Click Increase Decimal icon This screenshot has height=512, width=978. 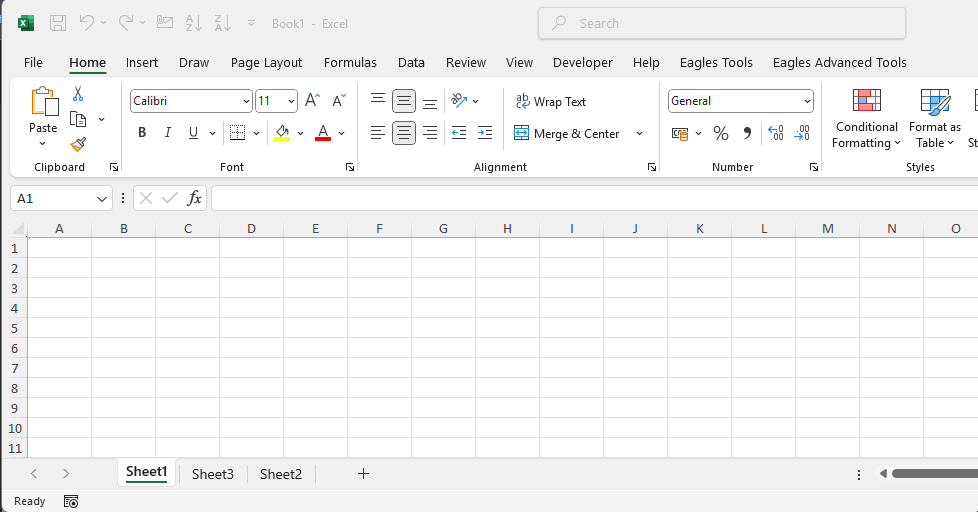point(775,133)
